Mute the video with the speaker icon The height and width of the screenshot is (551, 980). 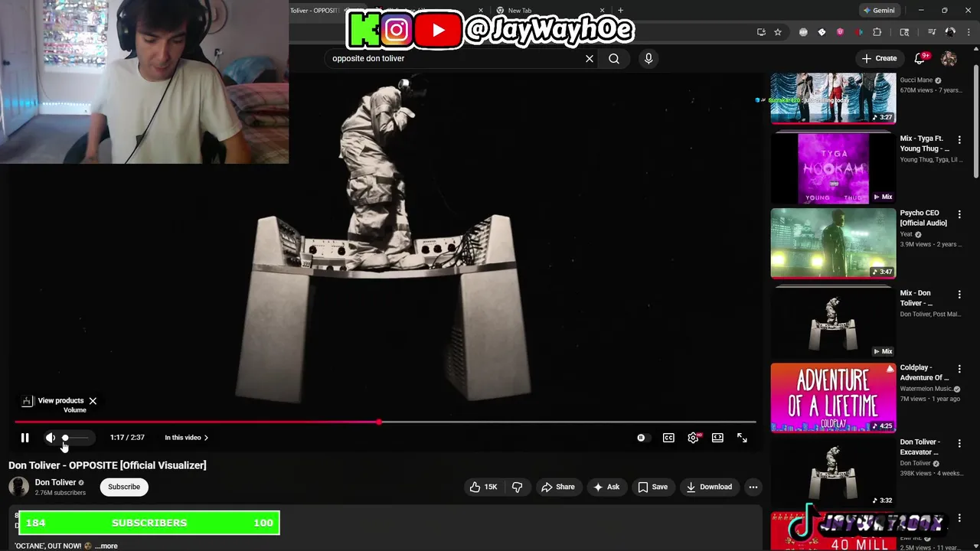point(51,438)
